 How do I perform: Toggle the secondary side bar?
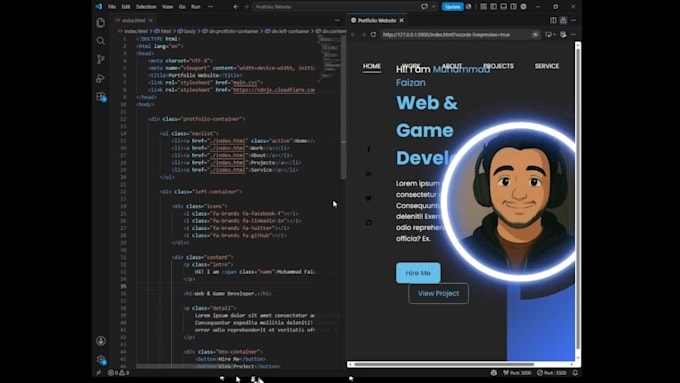pos(513,7)
